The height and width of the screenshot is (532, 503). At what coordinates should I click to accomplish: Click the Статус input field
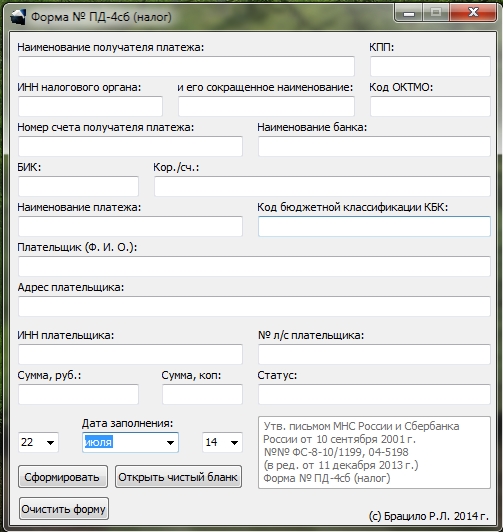click(374, 394)
